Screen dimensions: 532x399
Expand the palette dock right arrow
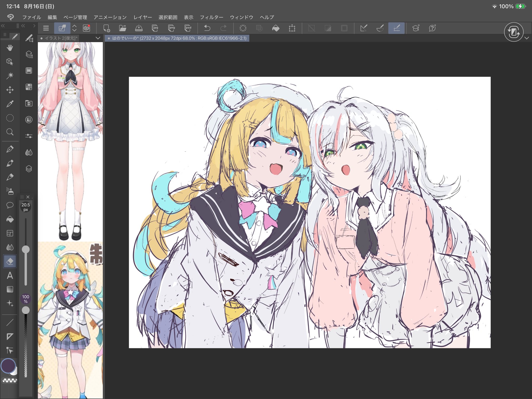(x=34, y=26)
